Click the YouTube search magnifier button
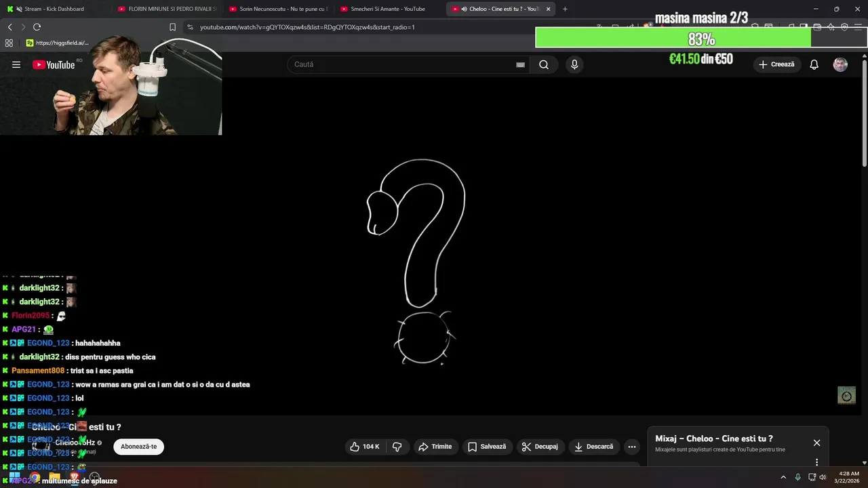The width and height of the screenshot is (868, 488). click(544, 64)
